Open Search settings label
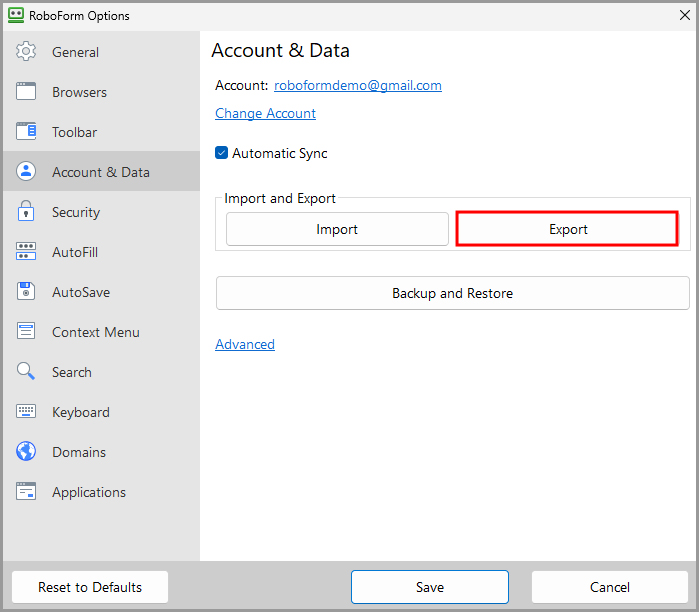 point(72,372)
